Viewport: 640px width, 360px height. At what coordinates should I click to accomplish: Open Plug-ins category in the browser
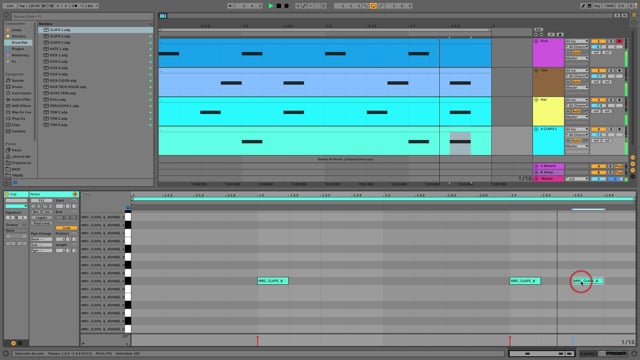coord(17,118)
